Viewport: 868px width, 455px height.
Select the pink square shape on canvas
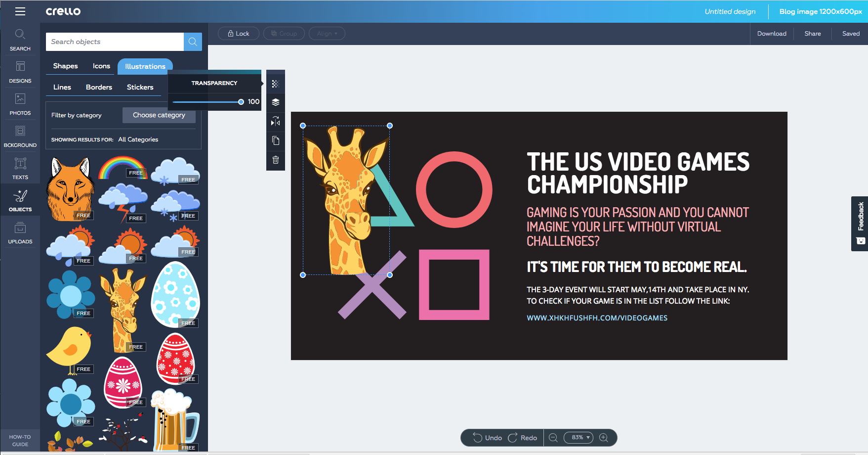(454, 285)
